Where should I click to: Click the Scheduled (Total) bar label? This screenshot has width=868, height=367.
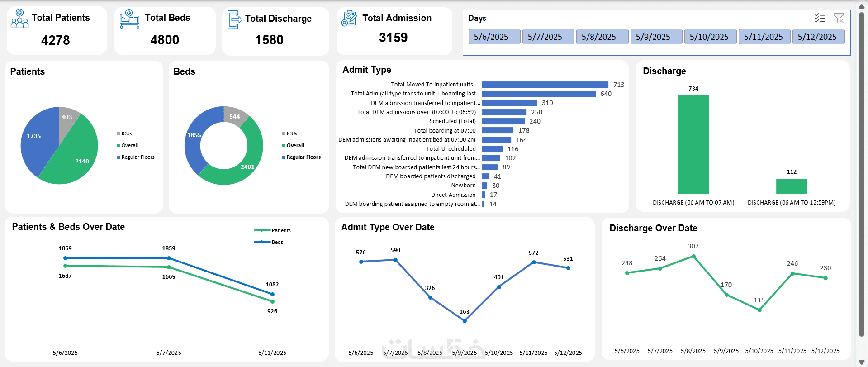[x=452, y=121]
